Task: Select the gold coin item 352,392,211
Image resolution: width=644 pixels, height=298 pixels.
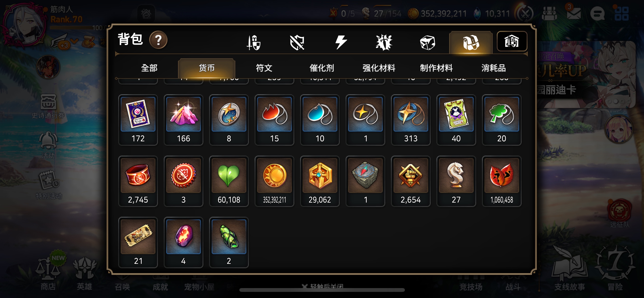Action: point(274,181)
